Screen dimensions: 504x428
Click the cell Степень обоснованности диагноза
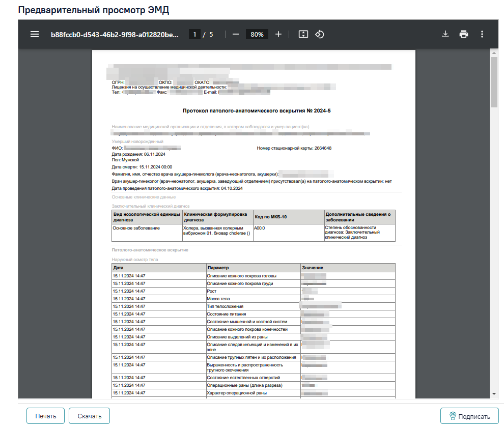click(x=360, y=233)
